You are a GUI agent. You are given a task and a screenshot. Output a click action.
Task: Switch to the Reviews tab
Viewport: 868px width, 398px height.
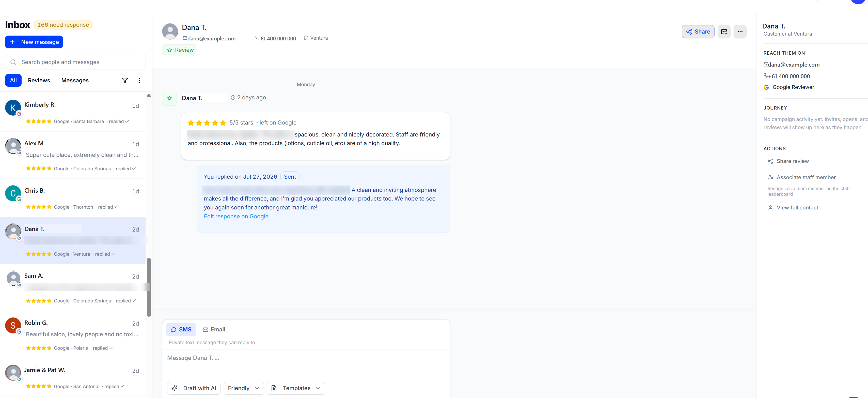(x=39, y=80)
